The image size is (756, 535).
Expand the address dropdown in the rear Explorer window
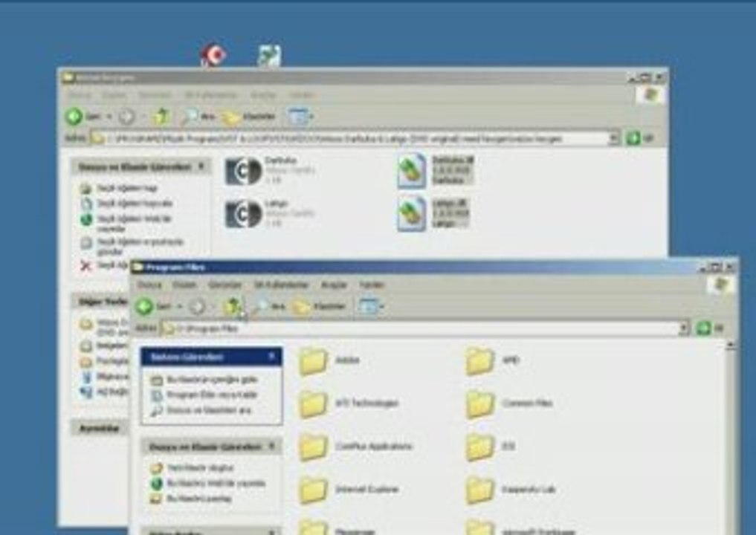point(613,138)
